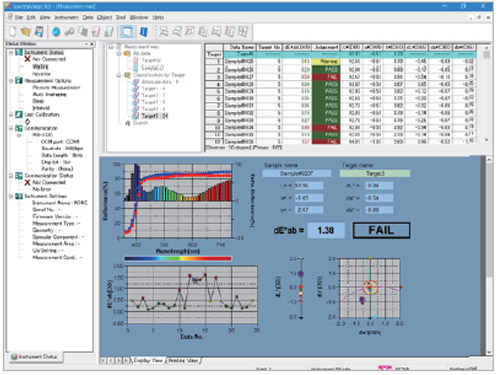Click the New document toolbar icon

point(12,32)
